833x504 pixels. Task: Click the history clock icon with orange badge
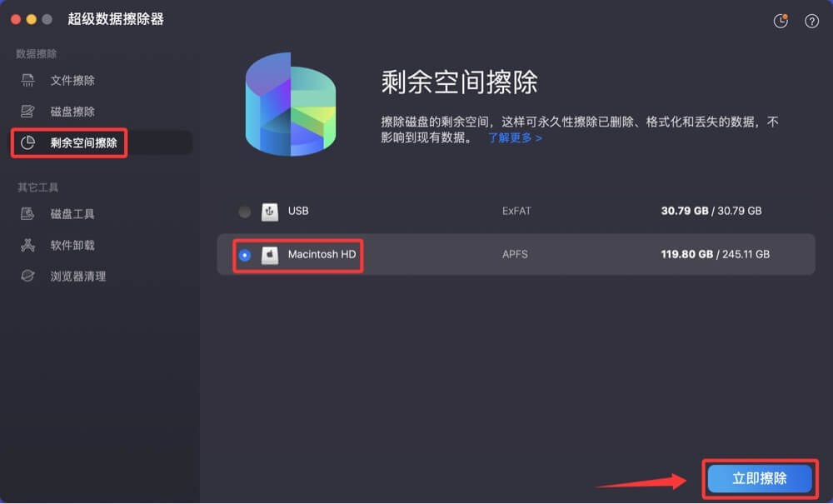pos(781,19)
